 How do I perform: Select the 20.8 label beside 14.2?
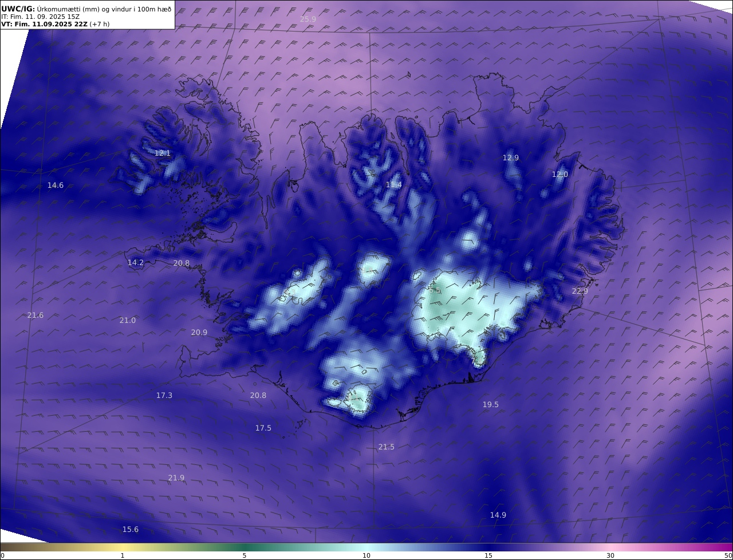pyautogui.click(x=182, y=263)
